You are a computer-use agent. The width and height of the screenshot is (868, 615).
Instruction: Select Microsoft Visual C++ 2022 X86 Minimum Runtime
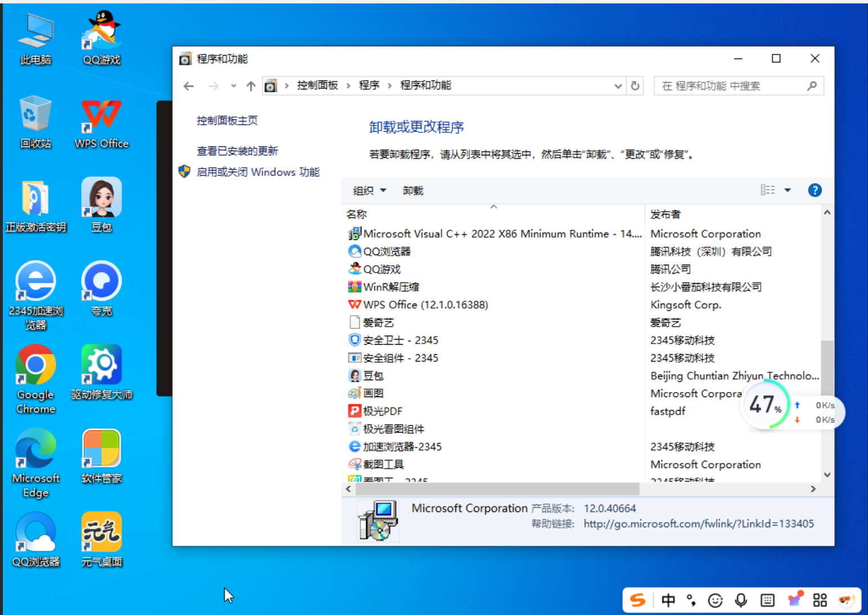pos(495,234)
